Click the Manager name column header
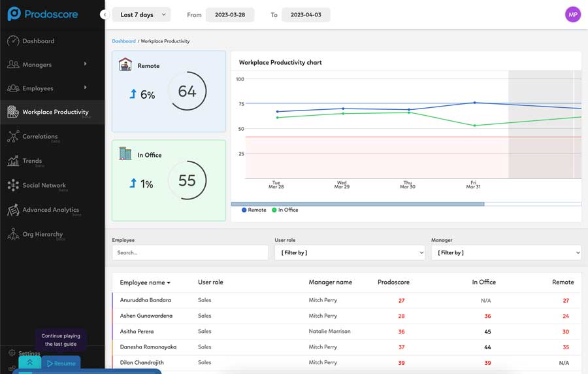 click(330, 282)
